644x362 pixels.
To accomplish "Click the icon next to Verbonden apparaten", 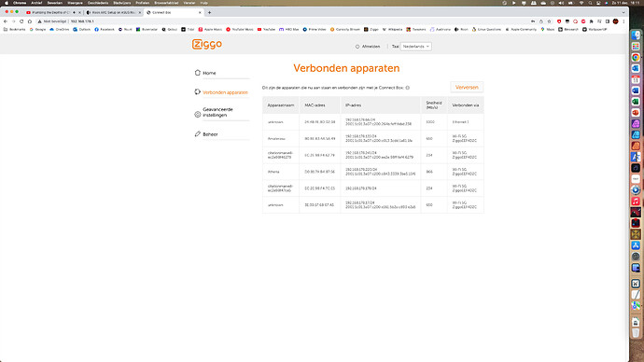I will pyautogui.click(x=198, y=92).
